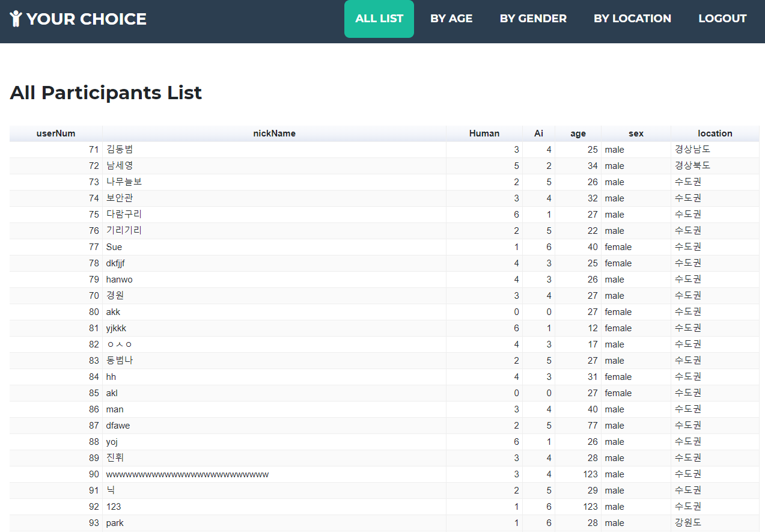The height and width of the screenshot is (532, 765).
Task: Sort by the location column header
Action: pyautogui.click(x=715, y=133)
